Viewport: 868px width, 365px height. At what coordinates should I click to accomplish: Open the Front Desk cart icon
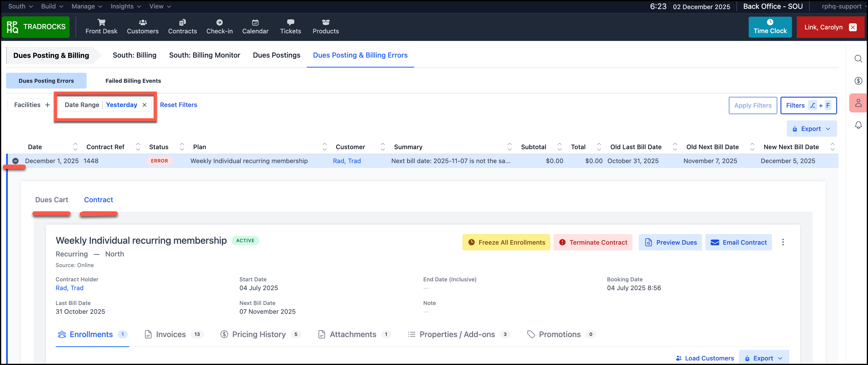click(x=101, y=23)
